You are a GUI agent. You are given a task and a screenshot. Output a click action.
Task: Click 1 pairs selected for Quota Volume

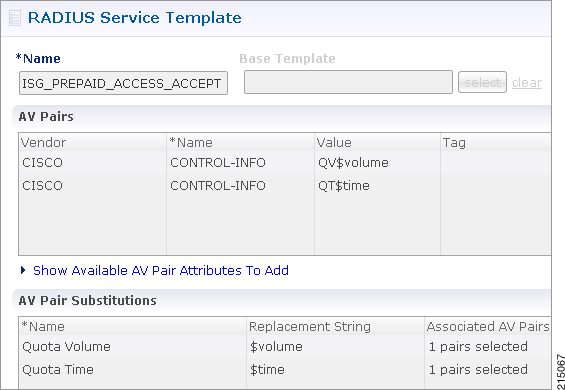click(x=488, y=346)
